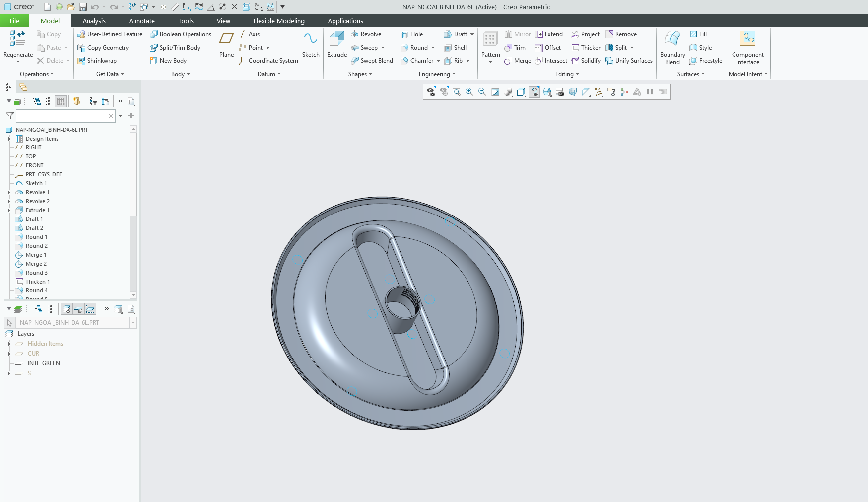Expand the Hidden Items layer
This screenshot has width=868, height=502.
(x=9, y=344)
